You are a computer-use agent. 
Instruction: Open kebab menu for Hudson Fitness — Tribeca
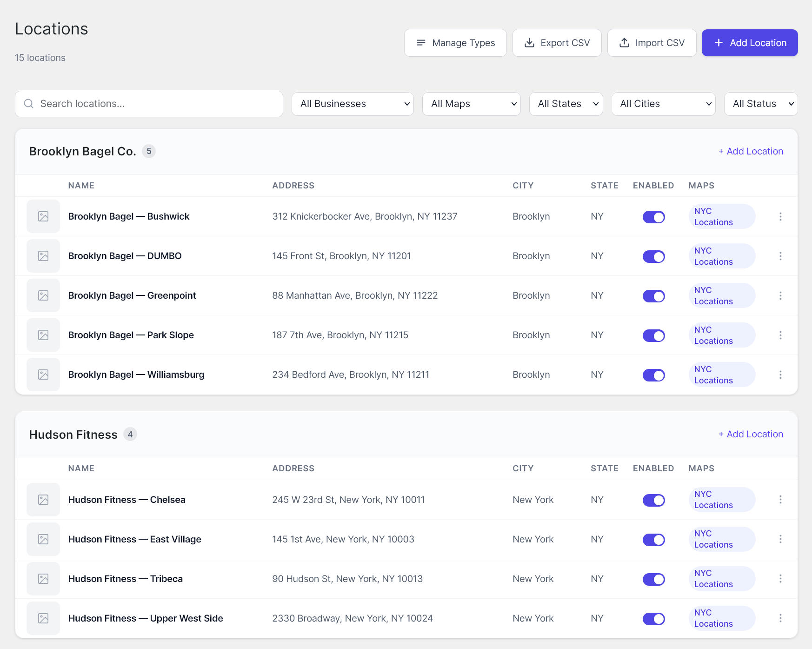780,578
